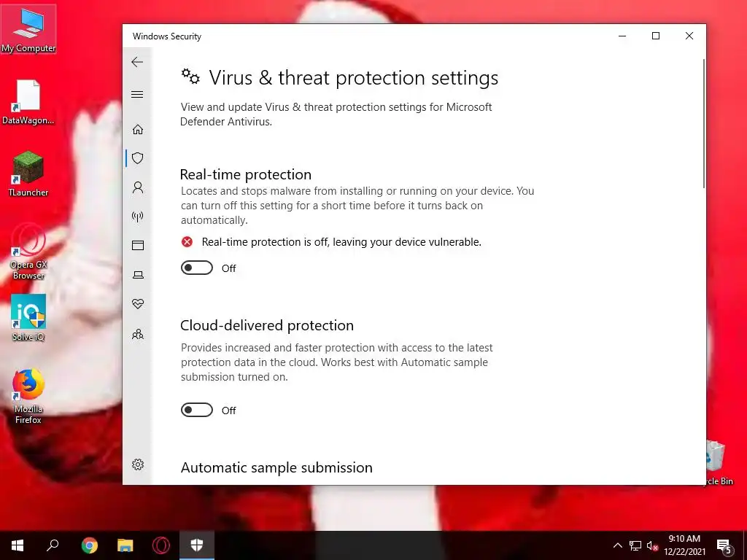Open the Home icon in sidebar
The height and width of the screenshot is (560, 747).
(138, 130)
